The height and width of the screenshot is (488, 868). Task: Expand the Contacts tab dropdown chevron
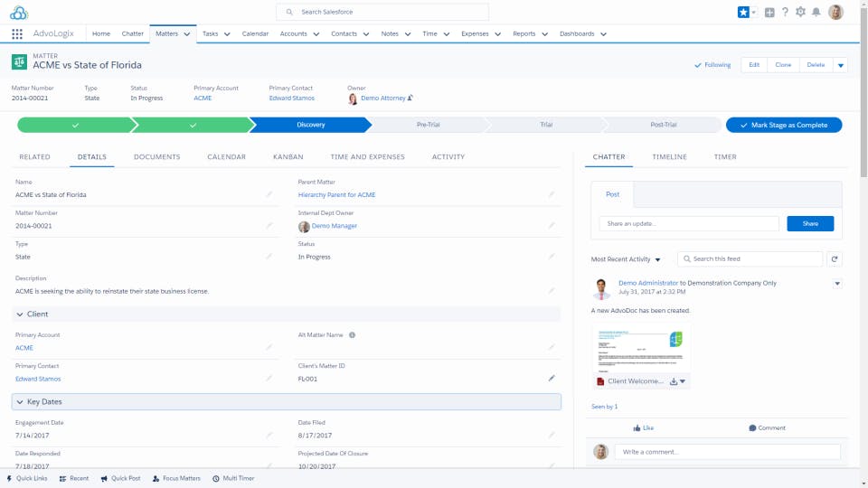[x=366, y=34]
